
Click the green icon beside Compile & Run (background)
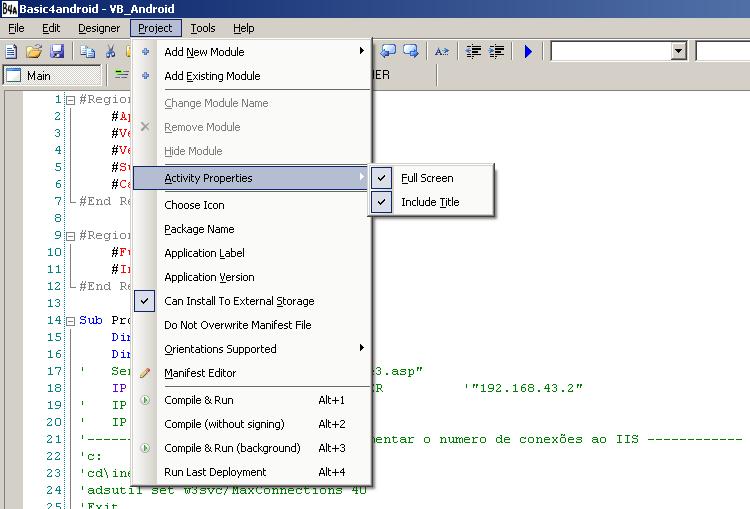[x=145, y=448]
